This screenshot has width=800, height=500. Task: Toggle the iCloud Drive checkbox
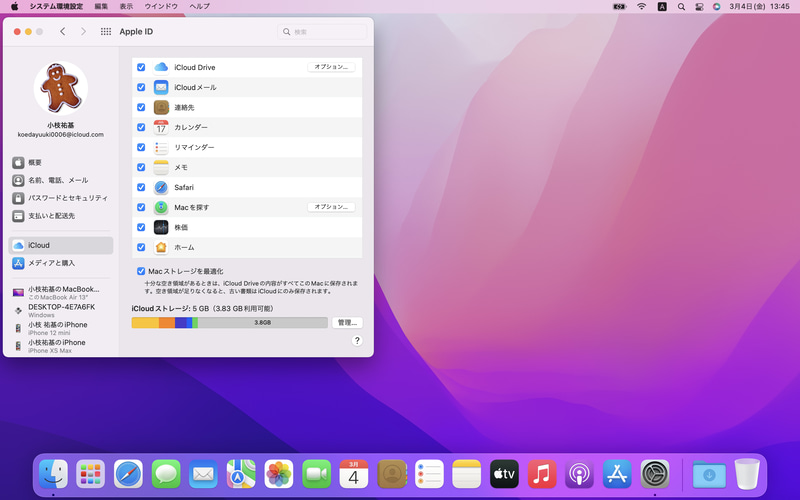[141, 67]
